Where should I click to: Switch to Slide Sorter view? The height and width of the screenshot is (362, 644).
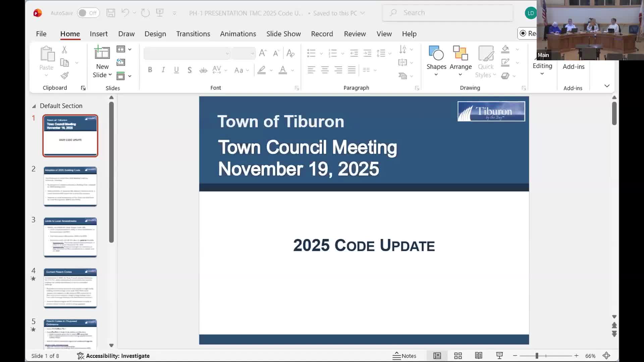point(458,356)
